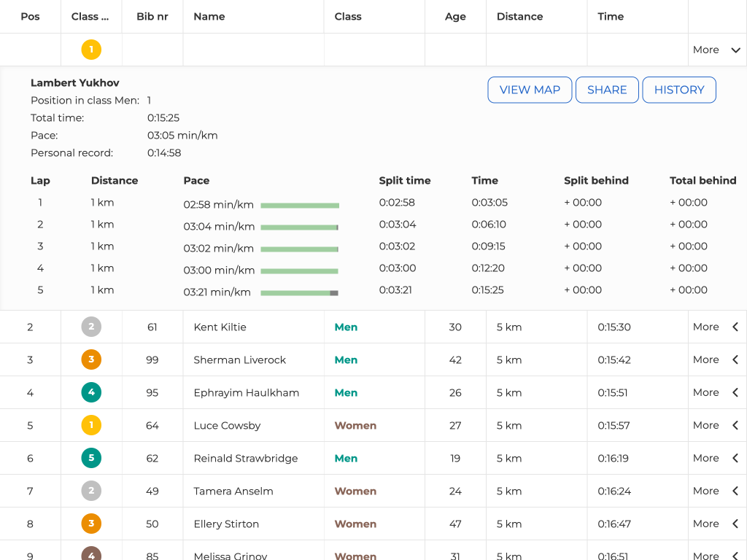Collapse Lambert Yukhov's expanded details row
This screenshot has width=747, height=560.
point(716,50)
